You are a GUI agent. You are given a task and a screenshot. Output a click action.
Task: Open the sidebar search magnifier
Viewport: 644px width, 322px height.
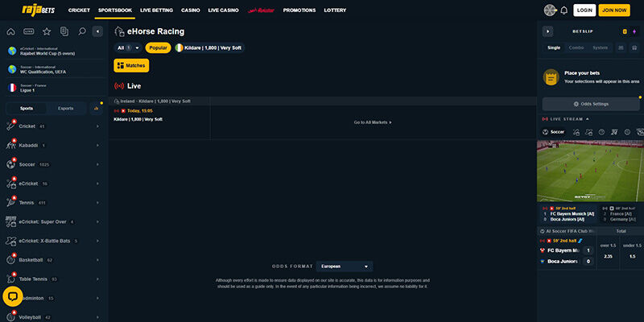coord(82,31)
